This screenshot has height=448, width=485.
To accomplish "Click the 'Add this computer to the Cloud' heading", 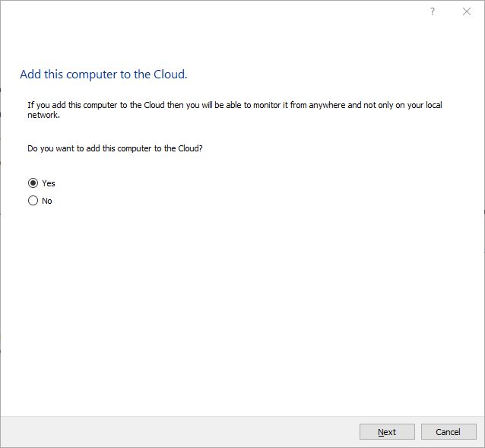I will click(103, 75).
